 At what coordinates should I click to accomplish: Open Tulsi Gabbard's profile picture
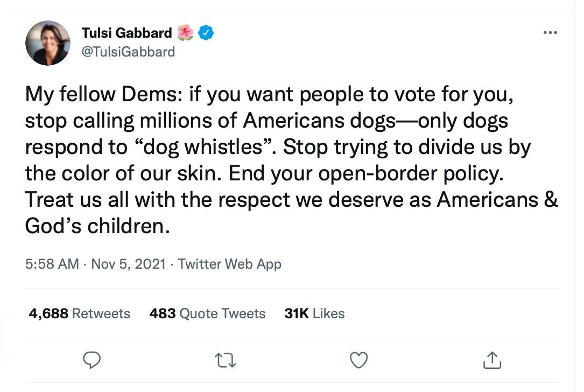48,43
